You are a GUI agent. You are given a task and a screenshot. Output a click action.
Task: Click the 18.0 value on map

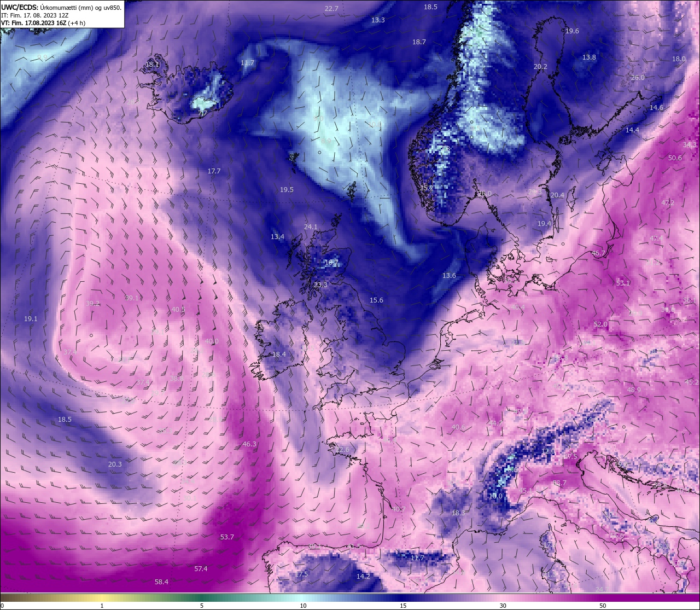click(x=679, y=59)
